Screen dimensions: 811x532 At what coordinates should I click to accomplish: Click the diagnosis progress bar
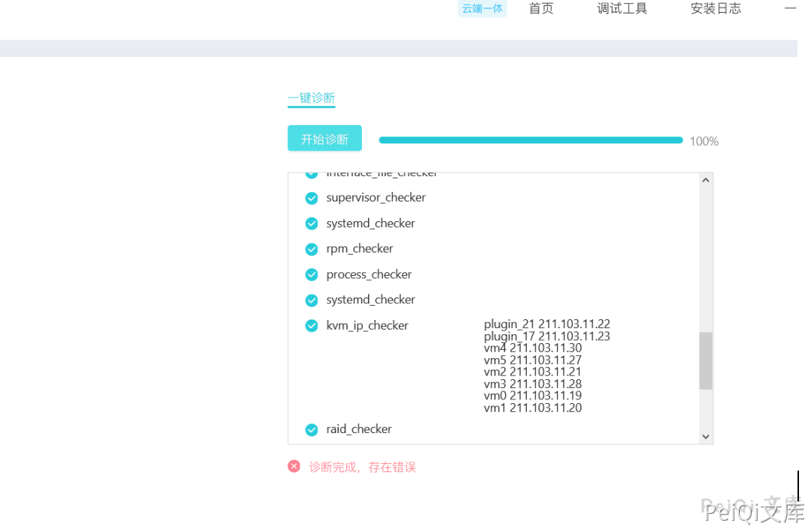click(x=531, y=140)
